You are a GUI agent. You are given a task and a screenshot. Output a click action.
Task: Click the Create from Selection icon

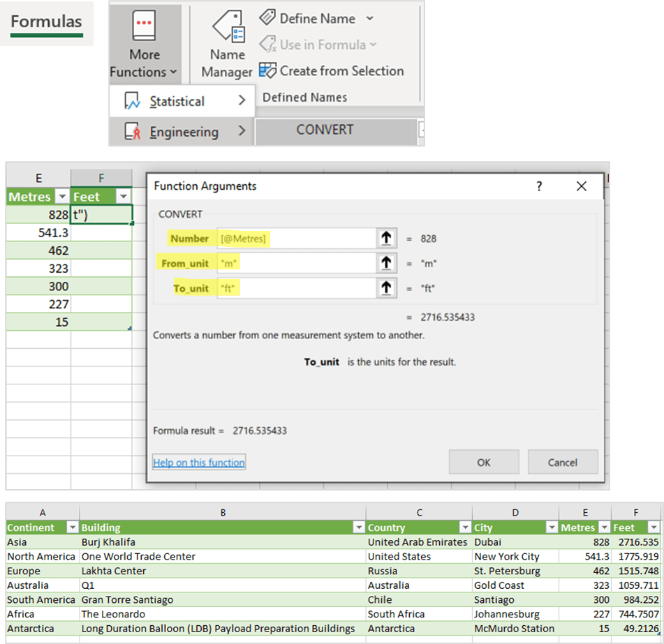267,70
